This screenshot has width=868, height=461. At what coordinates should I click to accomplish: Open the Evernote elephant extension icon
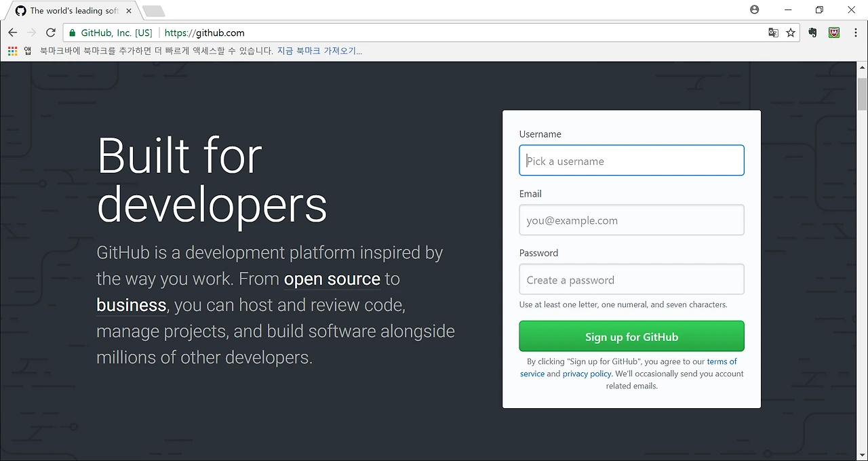tap(813, 33)
